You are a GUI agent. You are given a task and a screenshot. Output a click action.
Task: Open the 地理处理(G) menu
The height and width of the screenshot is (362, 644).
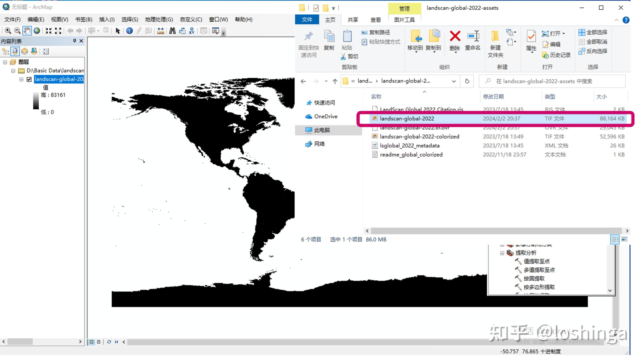coord(159,20)
